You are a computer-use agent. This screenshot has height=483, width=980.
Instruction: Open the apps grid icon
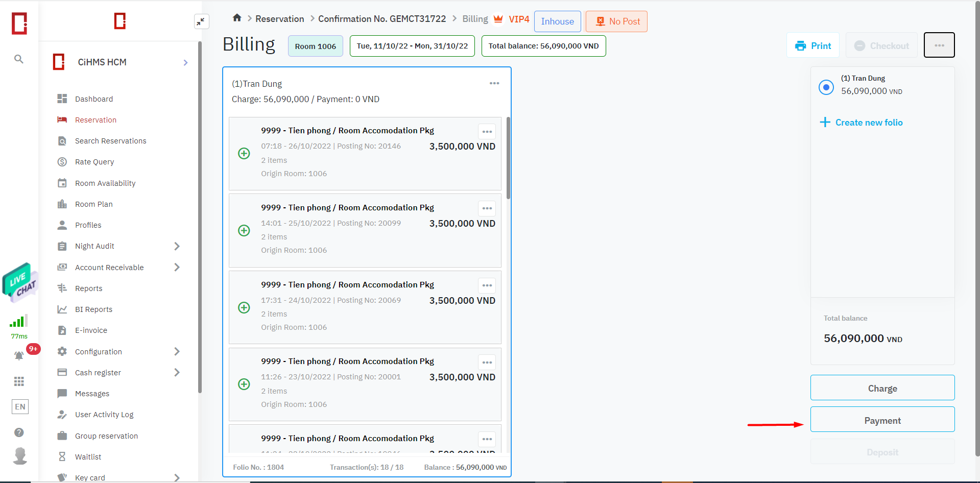[x=19, y=381]
